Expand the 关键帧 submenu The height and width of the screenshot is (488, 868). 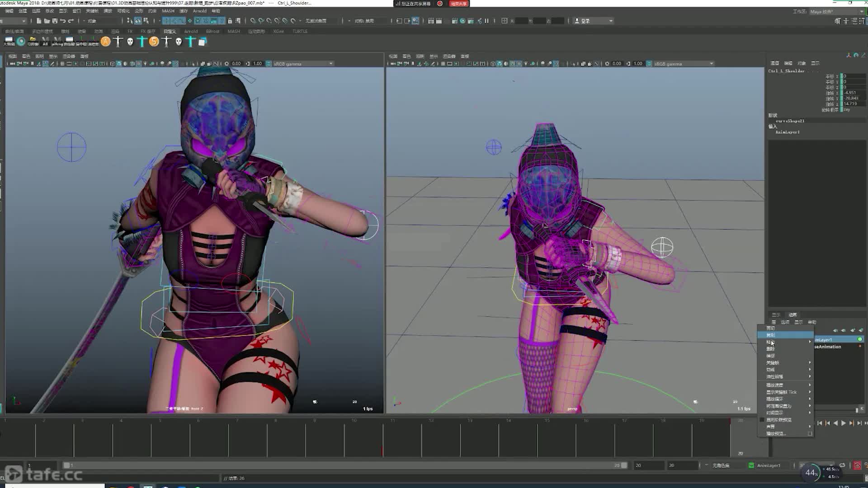click(786, 363)
